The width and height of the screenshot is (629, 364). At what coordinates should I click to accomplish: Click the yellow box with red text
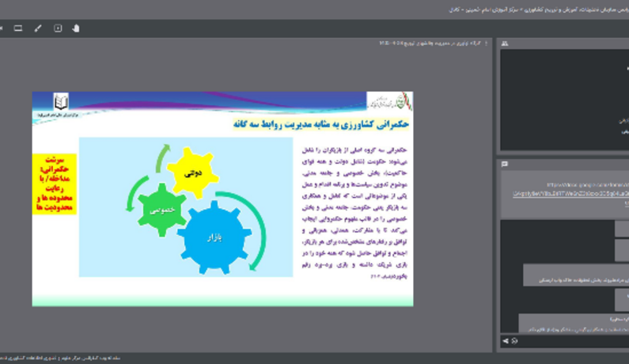coord(54,184)
